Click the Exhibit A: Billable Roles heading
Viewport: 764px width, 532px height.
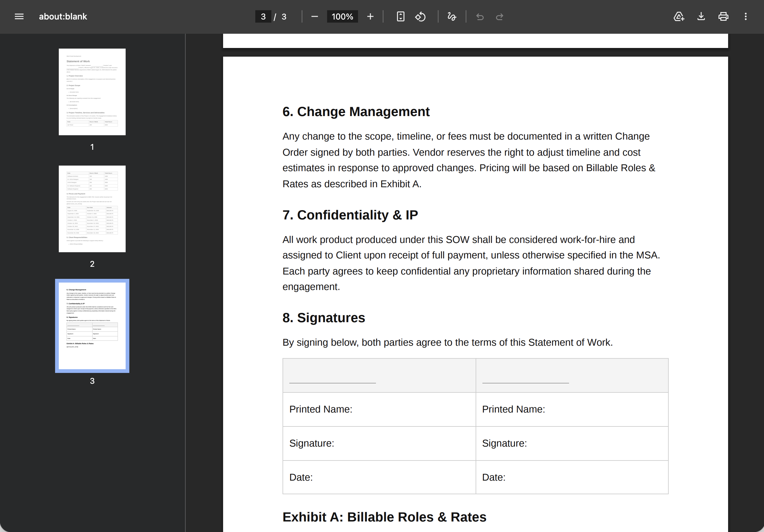point(384,517)
